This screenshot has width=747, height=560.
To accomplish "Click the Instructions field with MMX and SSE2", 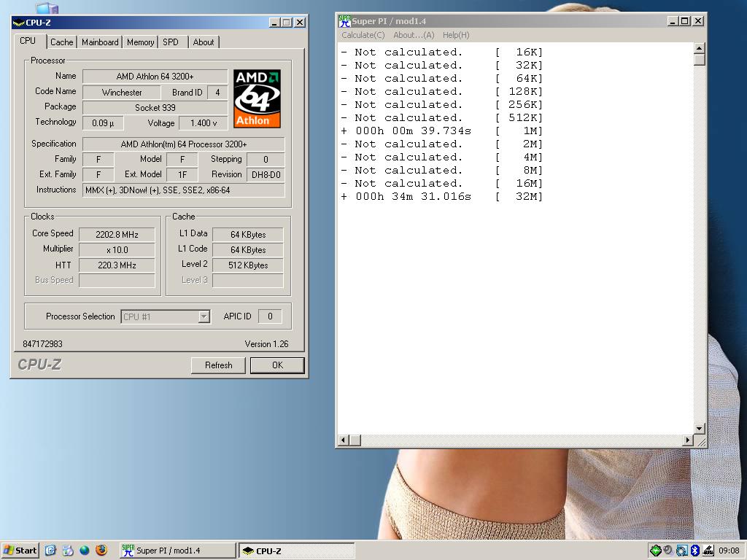I will [183, 190].
